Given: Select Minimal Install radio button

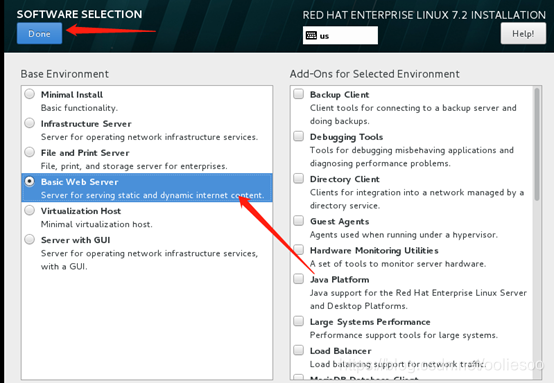Looking at the screenshot, I should [30, 94].
